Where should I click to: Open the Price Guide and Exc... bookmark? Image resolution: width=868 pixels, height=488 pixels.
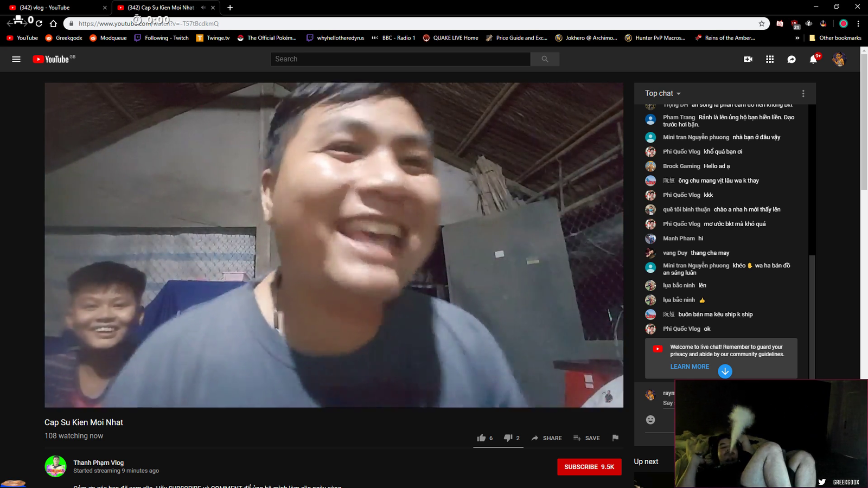tap(516, 38)
